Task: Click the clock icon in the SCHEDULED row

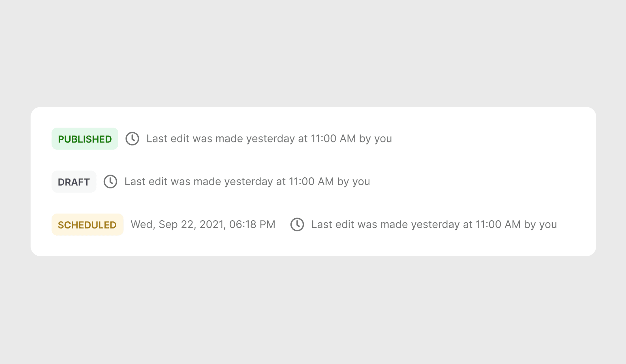Action: coord(297,225)
